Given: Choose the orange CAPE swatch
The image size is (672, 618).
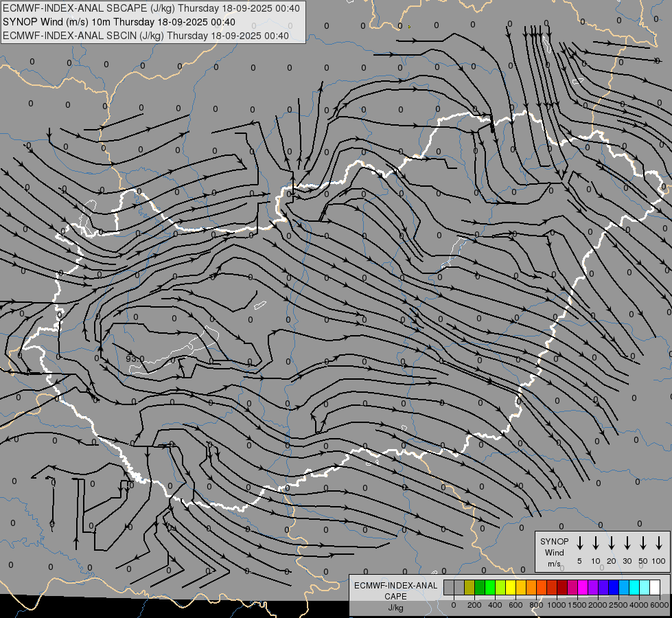Looking at the screenshot, I should coord(531,587).
